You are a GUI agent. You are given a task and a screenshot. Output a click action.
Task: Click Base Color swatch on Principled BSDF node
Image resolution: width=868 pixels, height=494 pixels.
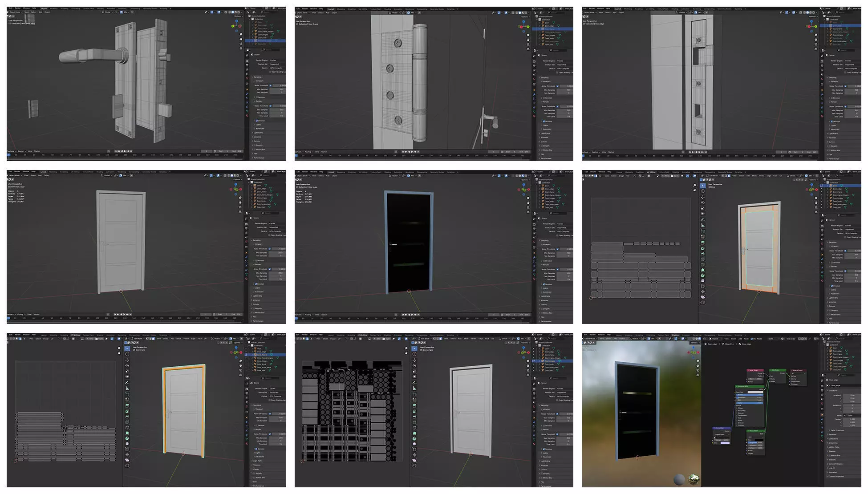pos(755,392)
